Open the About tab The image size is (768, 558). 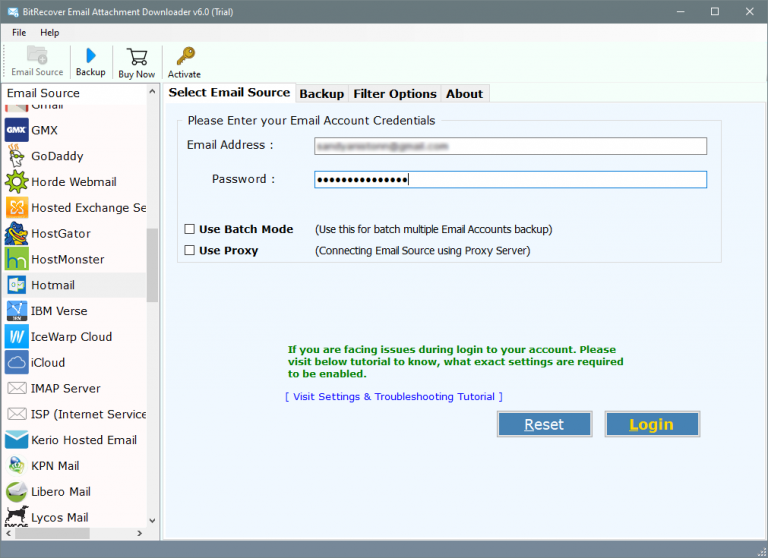point(464,94)
